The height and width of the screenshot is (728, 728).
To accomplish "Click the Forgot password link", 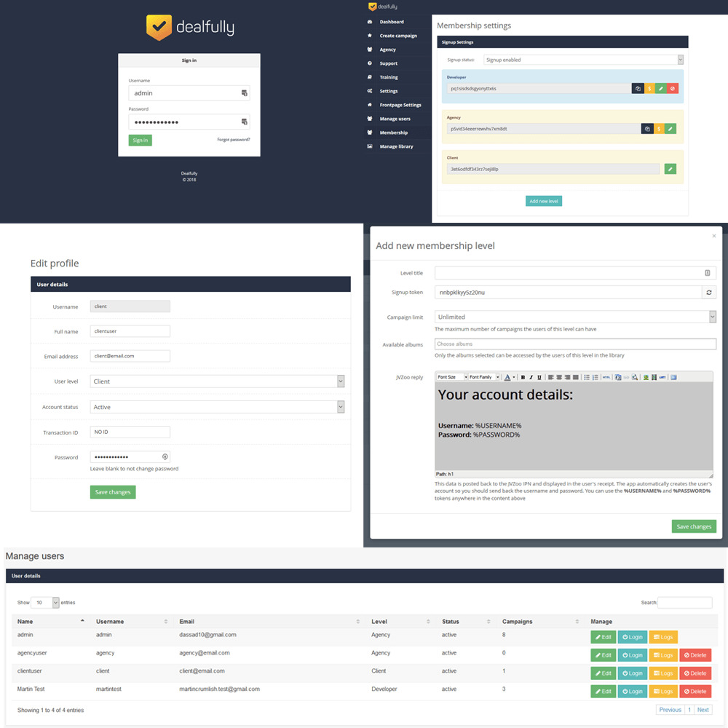I will click(x=233, y=140).
